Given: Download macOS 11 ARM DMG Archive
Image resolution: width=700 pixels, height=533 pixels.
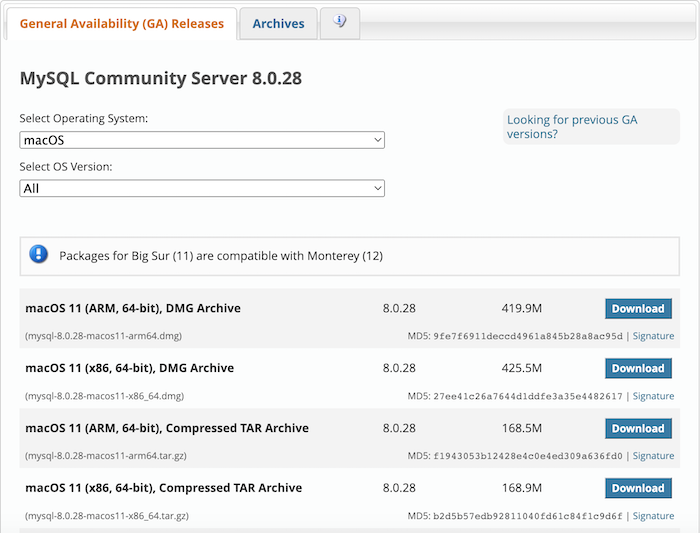Looking at the screenshot, I should (x=638, y=308).
